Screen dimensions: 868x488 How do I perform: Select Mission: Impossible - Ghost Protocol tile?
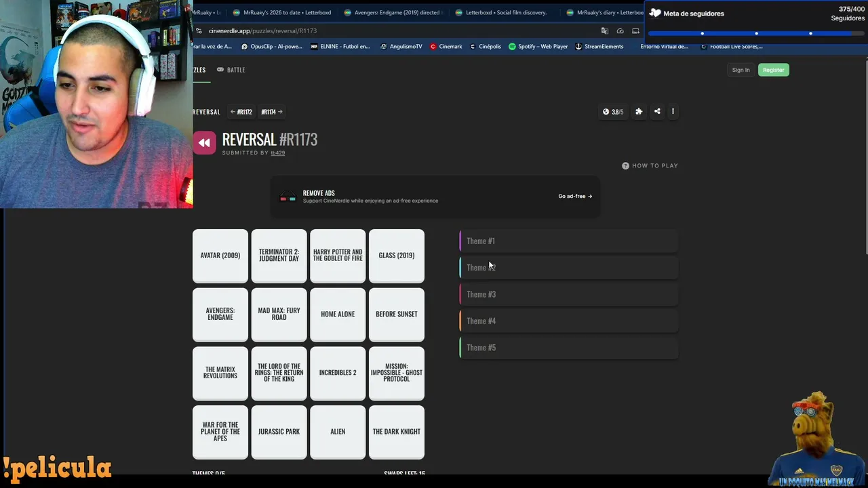click(x=397, y=373)
